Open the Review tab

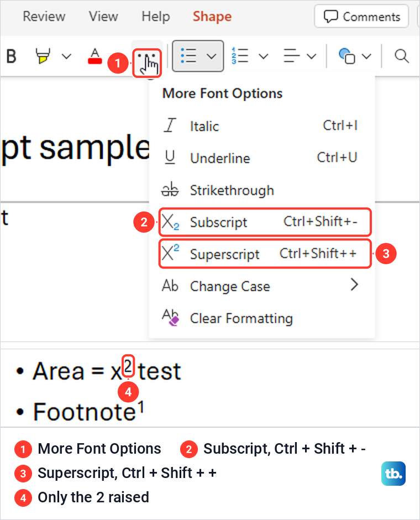coord(44,16)
